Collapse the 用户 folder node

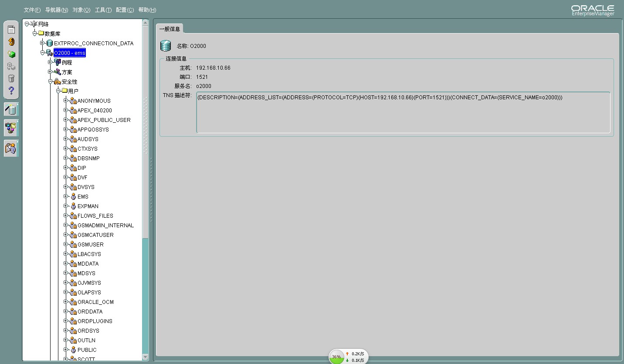58,91
